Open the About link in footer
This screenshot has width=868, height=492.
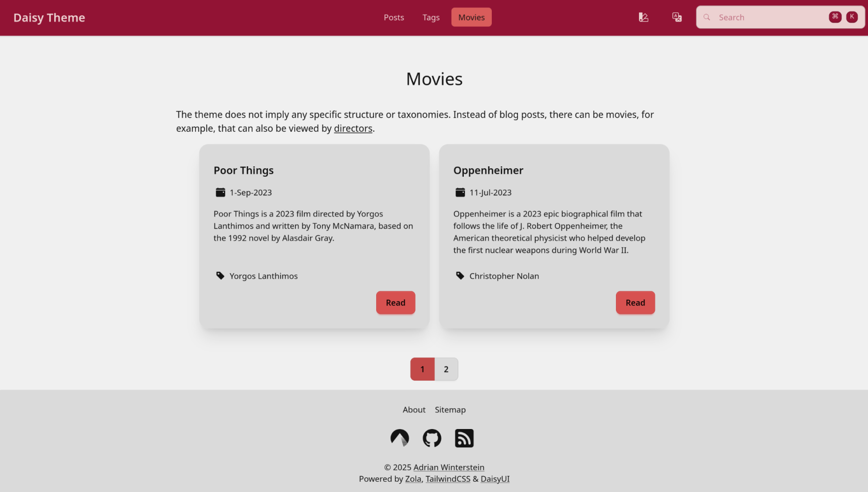(x=414, y=410)
